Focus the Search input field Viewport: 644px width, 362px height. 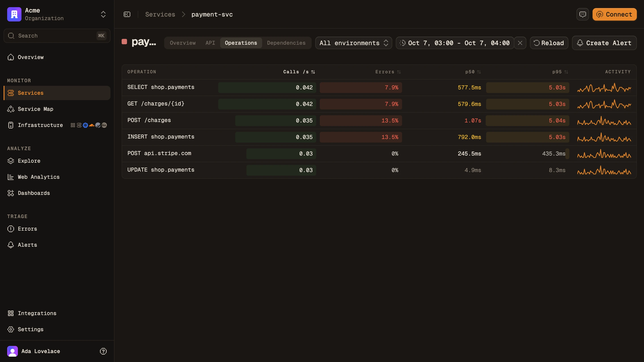coord(57,36)
